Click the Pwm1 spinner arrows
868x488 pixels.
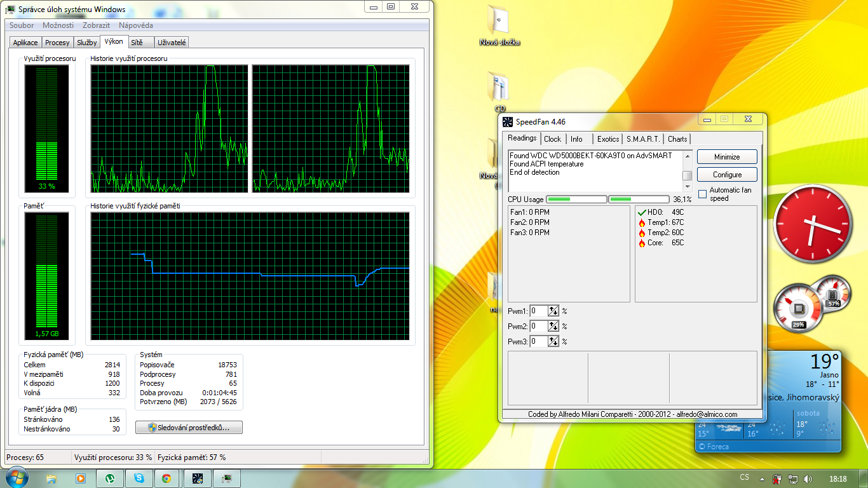pyautogui.click(x=553, y=311)
